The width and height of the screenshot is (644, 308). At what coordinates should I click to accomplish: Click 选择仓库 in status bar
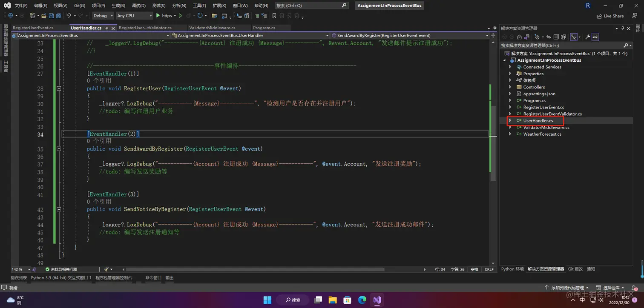click(x=611, y=288)
